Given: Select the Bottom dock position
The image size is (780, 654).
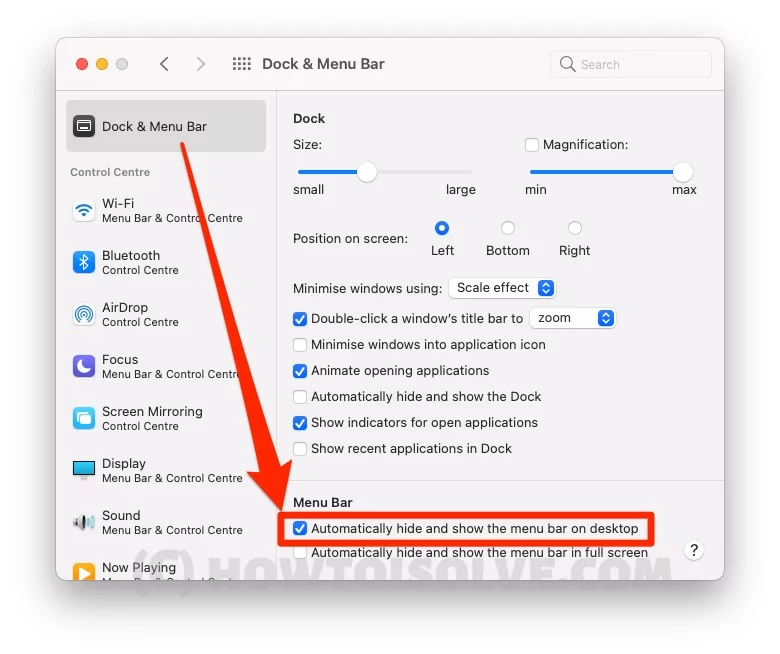Looking at the screenshot, I should click(x=507, y=228).
